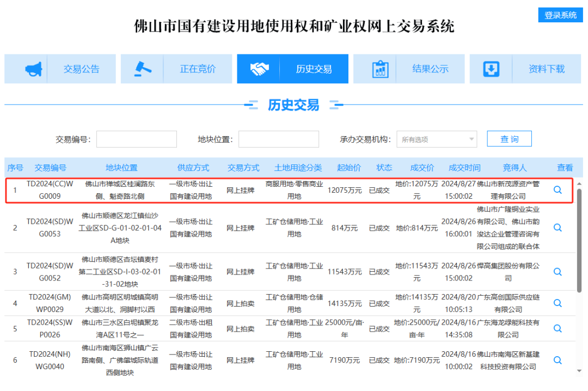Switch to the 交易公告 tab
588x391 pixels.
(x=82, y=69)
